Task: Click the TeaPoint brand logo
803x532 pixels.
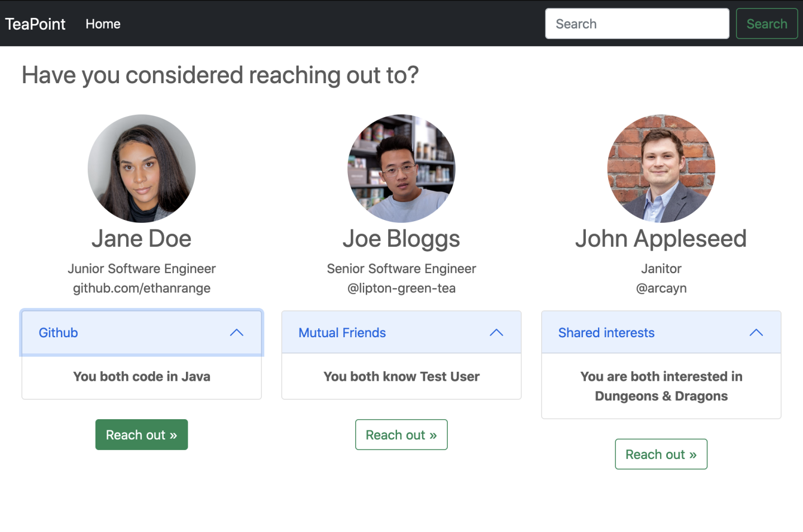Action: coord(35,24)
